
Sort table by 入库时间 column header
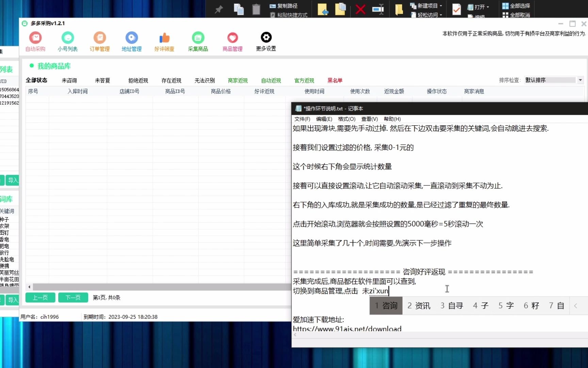78,91
